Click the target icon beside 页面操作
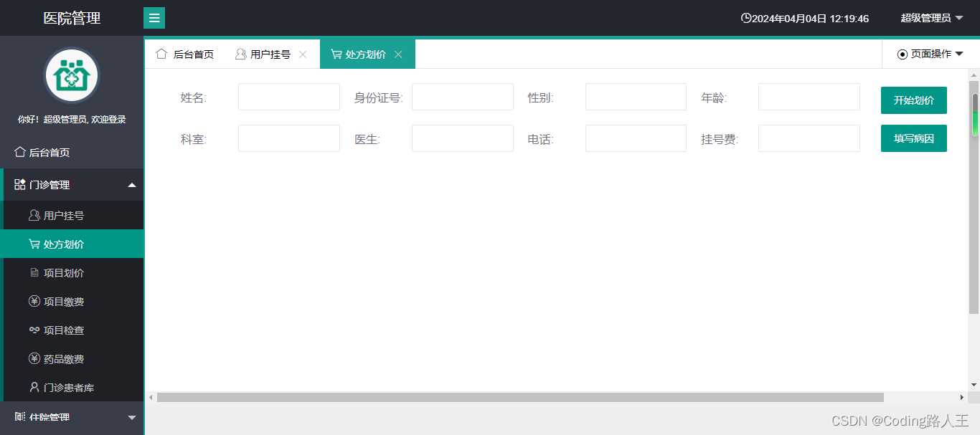Screen dimensions: 980x435 [903, 54]
